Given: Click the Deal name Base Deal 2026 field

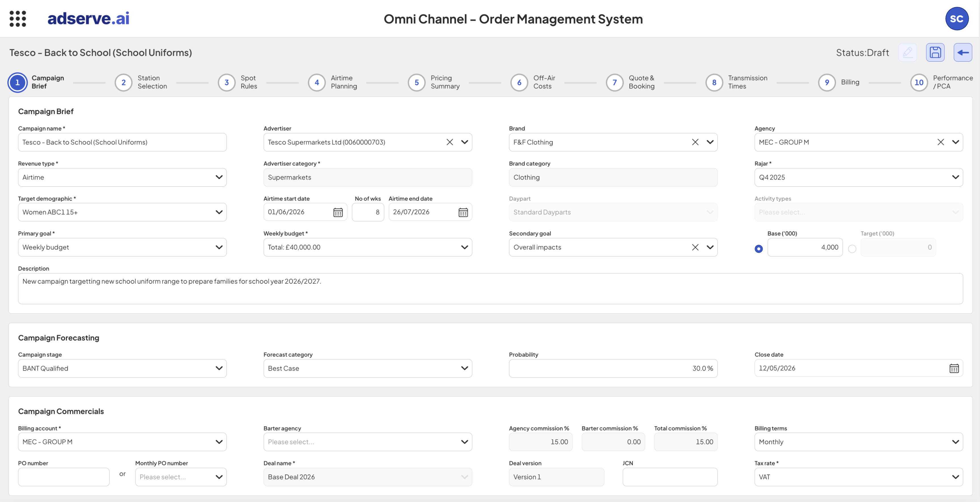Looking at the screenshot, I should (x=368, y=476).
